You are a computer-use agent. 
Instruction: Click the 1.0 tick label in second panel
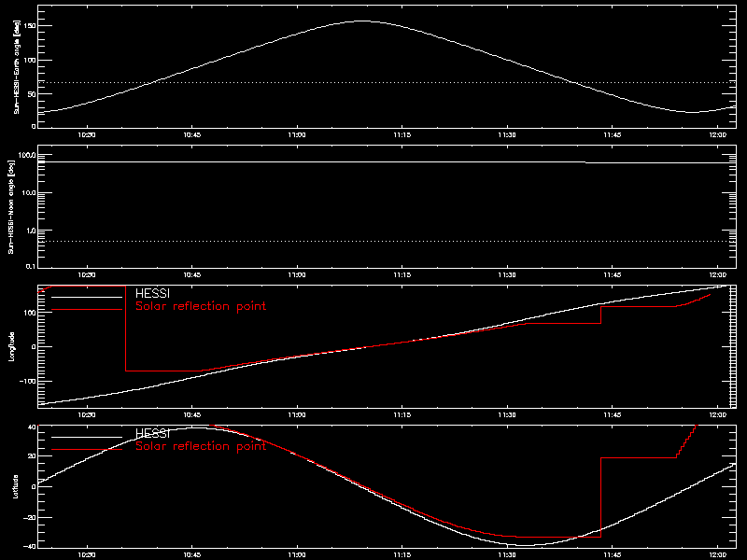tap(30, 231)
